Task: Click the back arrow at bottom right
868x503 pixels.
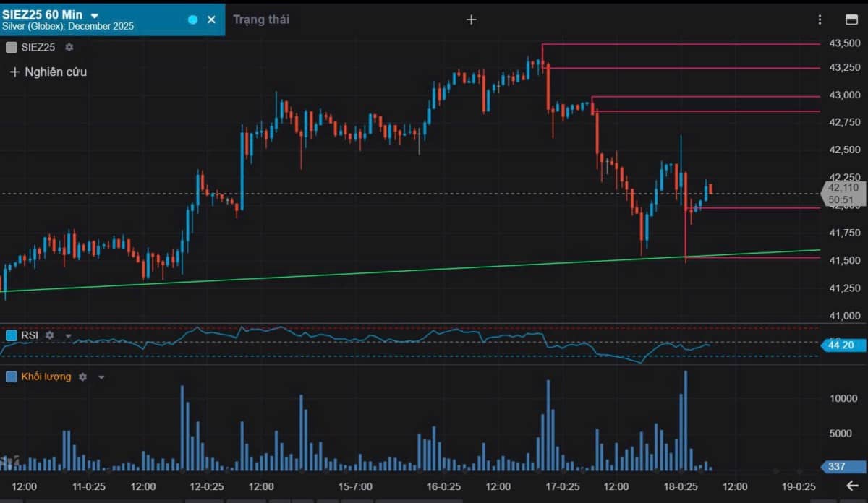Action: [852, 486]
